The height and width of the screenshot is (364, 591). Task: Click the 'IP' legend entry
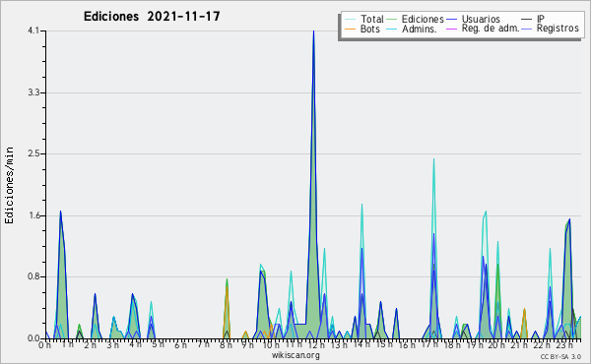pos(541,19)
